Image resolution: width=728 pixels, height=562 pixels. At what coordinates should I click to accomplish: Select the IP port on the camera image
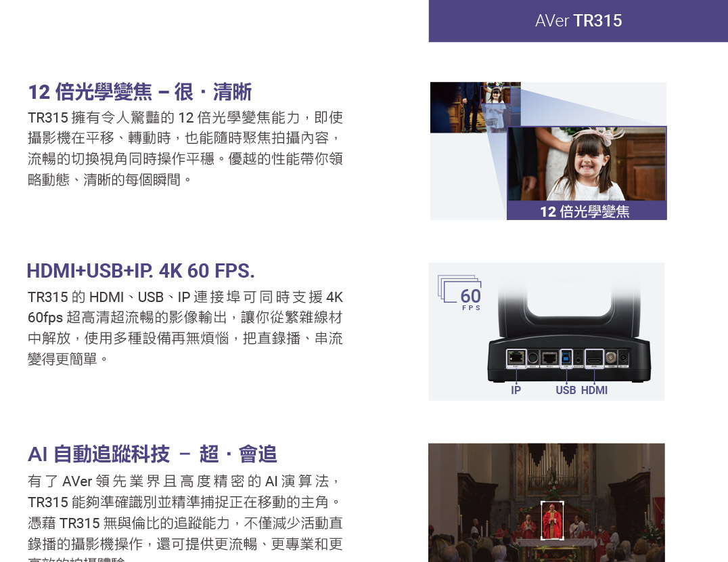516,358
